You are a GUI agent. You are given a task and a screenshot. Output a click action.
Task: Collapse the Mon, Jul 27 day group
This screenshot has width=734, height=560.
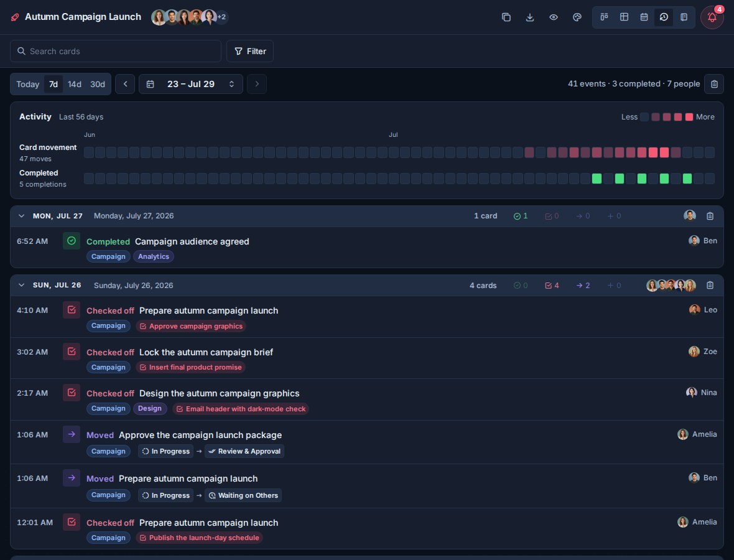click(x=21, y=216)
